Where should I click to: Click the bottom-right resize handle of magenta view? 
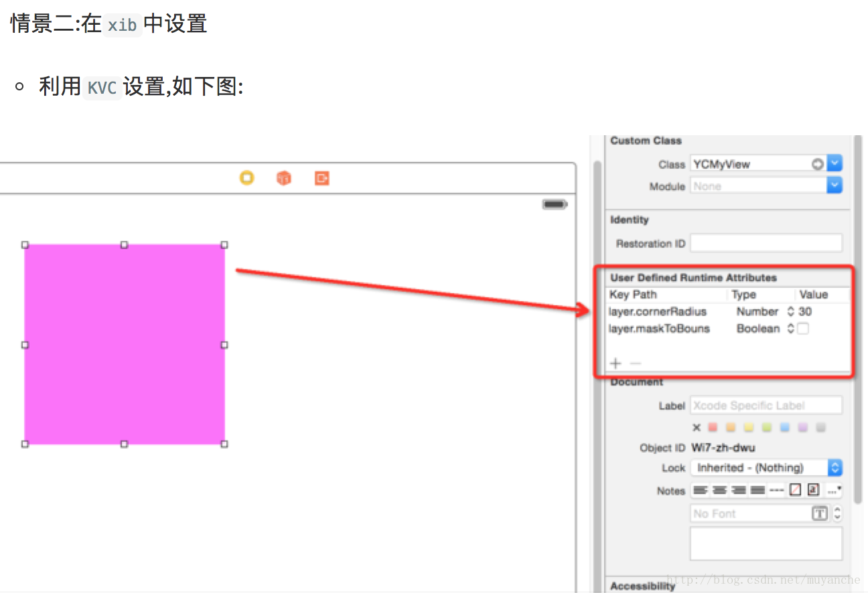click(224, 444)
